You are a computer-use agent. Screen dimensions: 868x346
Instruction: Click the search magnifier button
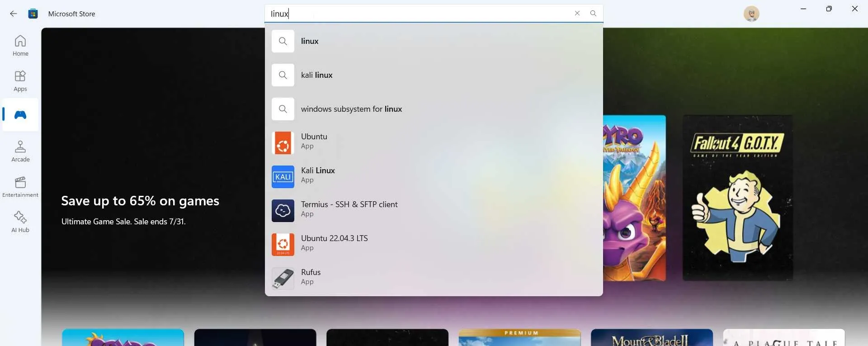(593, 14)
